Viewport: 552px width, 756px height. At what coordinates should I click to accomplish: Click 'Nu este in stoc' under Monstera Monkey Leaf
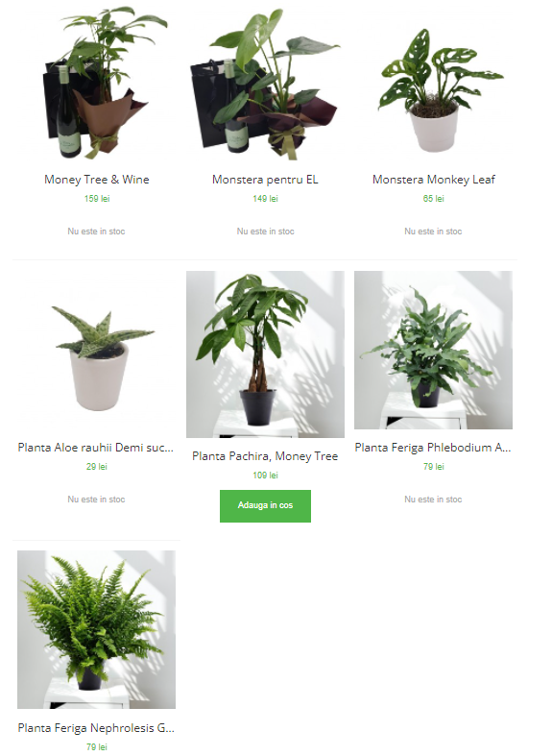coord(433,232)
